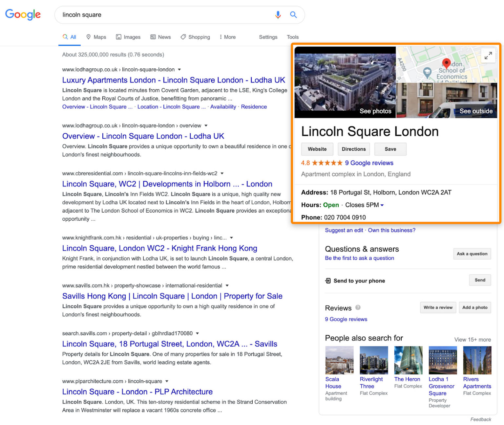Click the red map pin marker
Viewport: 504px width, 425px height.
tap(446, 63)
